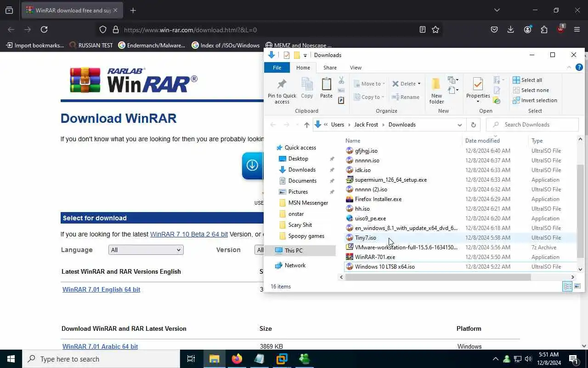Create a New folder from the ribbon
Screen dimensions: 588x368
coord(436,91)
